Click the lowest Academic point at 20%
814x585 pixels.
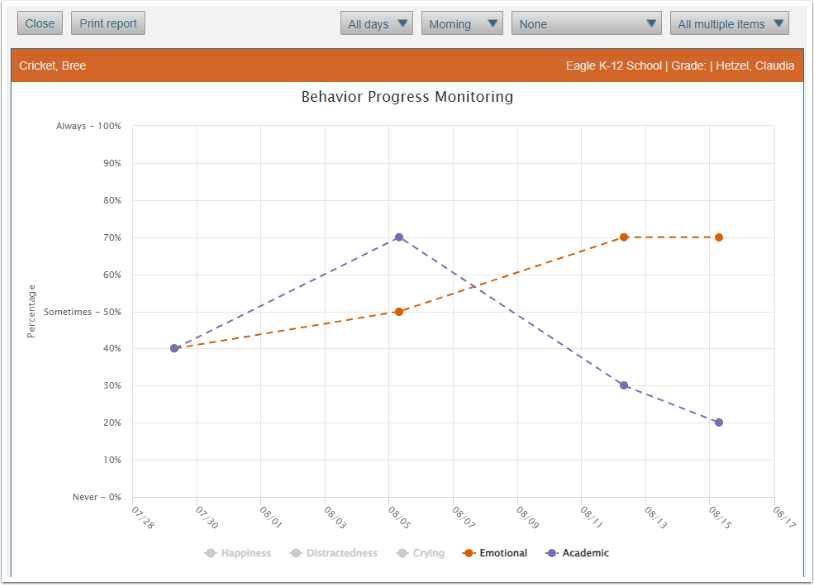click(x=717, y=422)
